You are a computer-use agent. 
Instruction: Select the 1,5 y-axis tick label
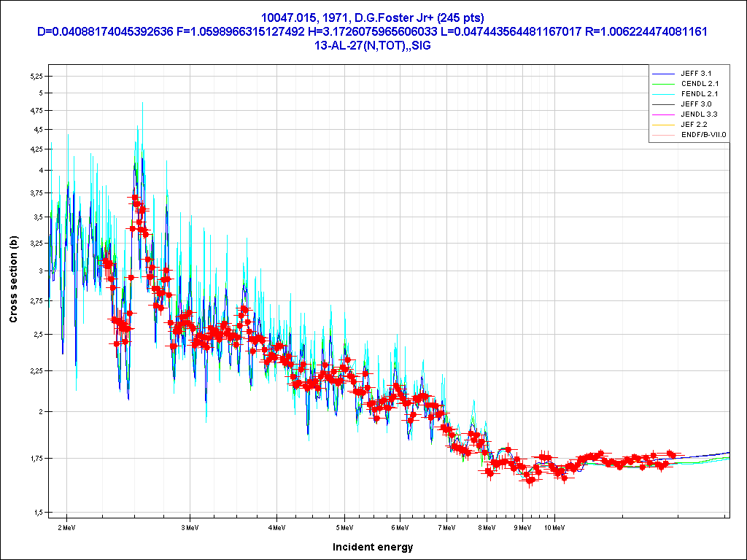37,513
